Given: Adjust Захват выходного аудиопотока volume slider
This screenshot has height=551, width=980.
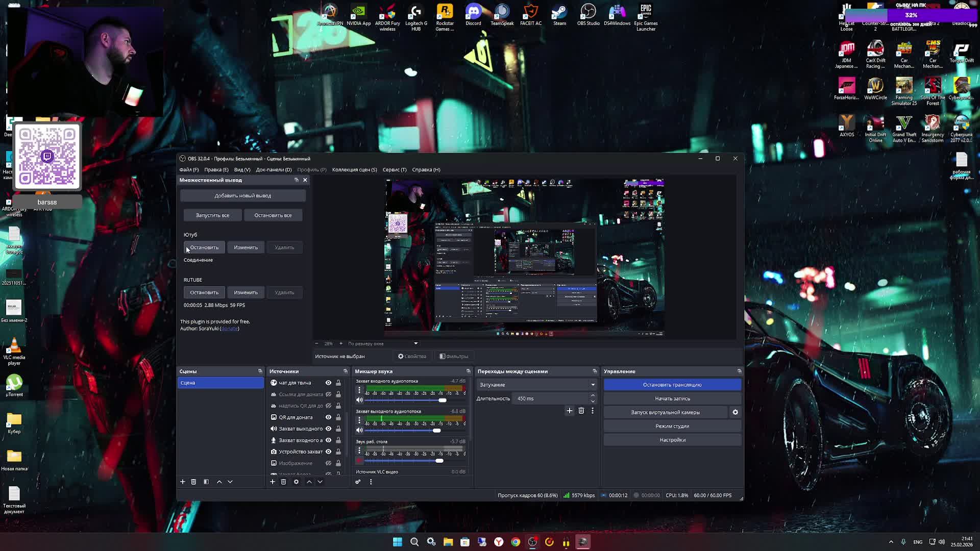Looking at the screenshot, I should point(436,431).
